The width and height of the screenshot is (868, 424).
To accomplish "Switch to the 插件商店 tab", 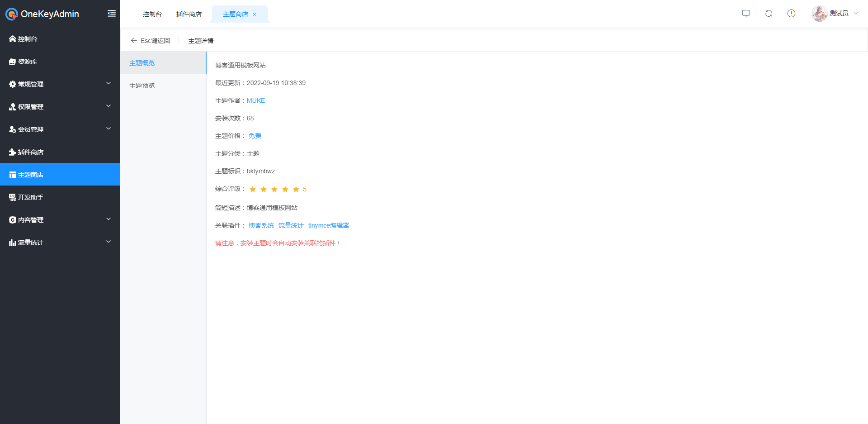I will pyautogui.click(x=189, y=14).
